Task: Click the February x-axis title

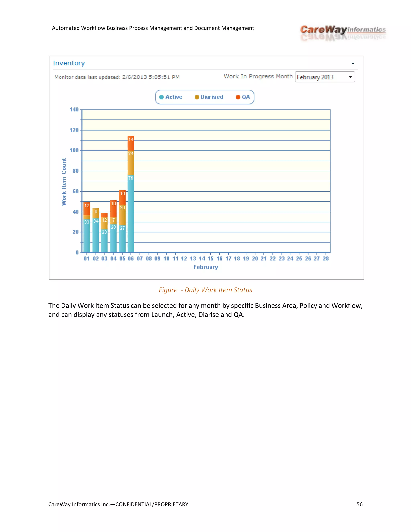Action: coord(205,267)
